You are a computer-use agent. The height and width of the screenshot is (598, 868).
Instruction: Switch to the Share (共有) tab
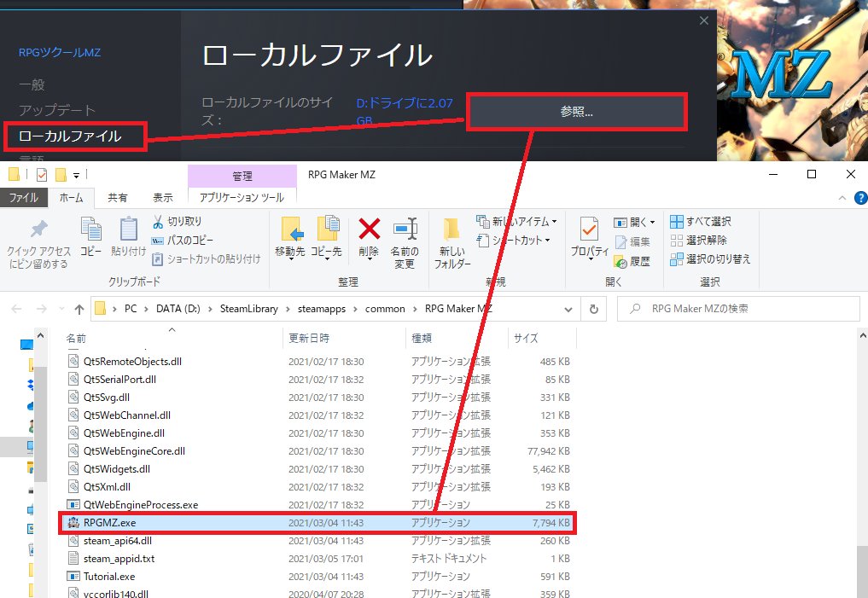pyautogui.click(x=118, y=198)
